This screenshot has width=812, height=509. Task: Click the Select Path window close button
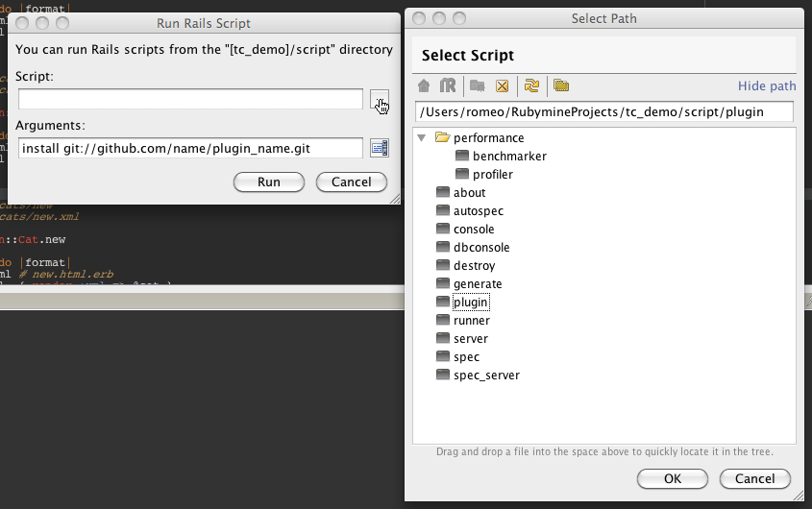coord(419,18)
